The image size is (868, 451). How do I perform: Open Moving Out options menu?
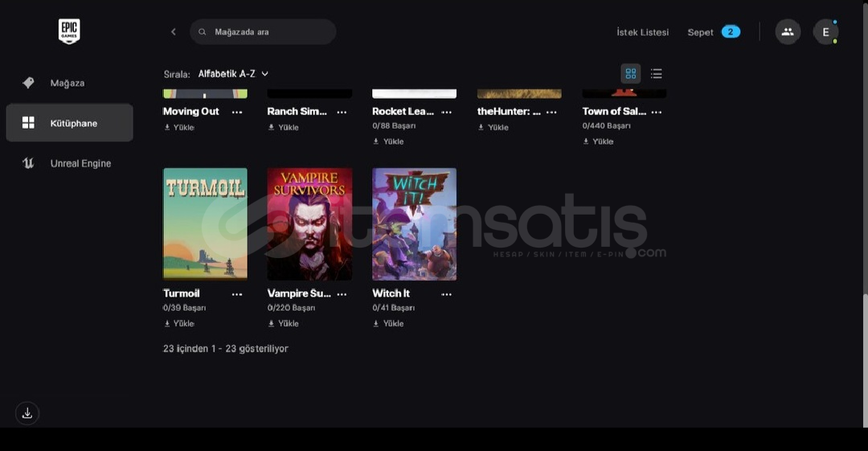[237, 112]
